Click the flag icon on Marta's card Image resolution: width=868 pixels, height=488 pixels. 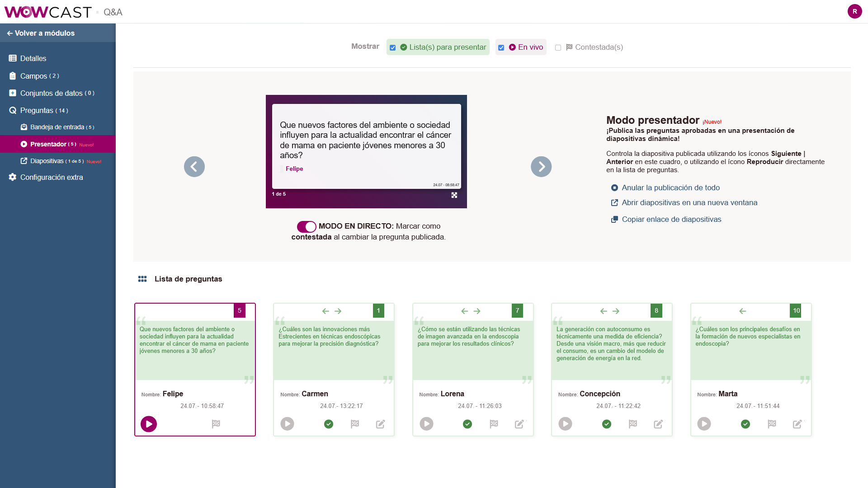772,424
